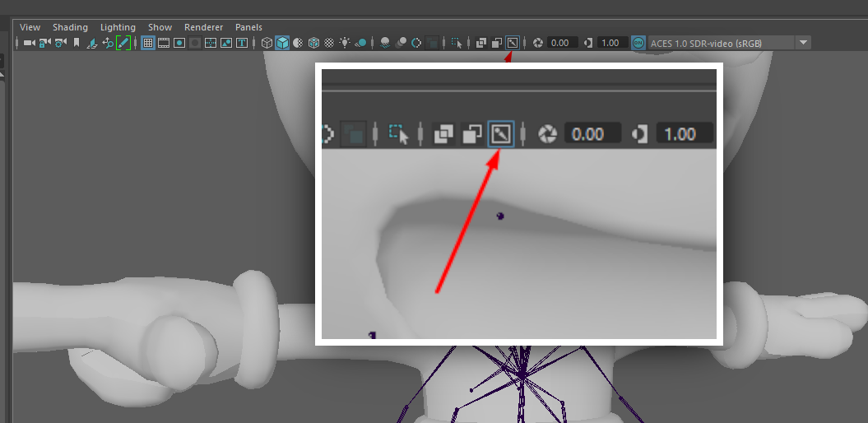The height and width of the screenshot is (423, 868).
Task: Enable the 2D Pan/Zoom icon
Action: pyautogui.click(x=108, y=43)
